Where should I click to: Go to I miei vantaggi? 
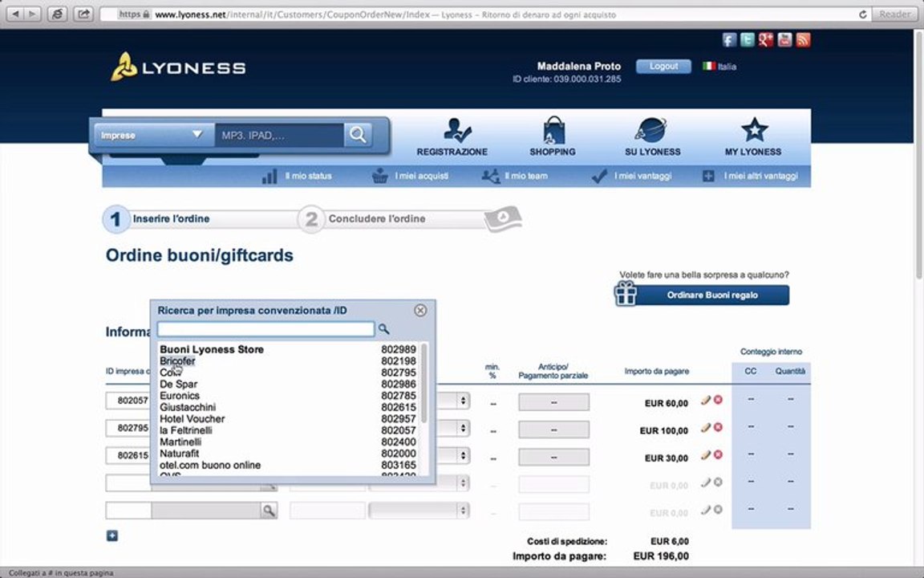tap(642, 176)
